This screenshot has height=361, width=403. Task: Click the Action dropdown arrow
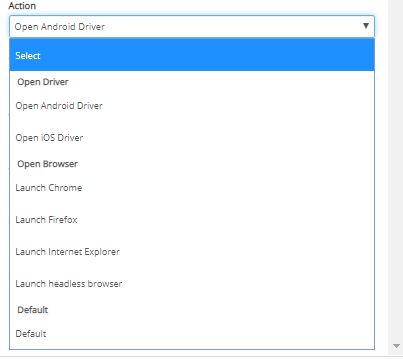tap(366, 26)
